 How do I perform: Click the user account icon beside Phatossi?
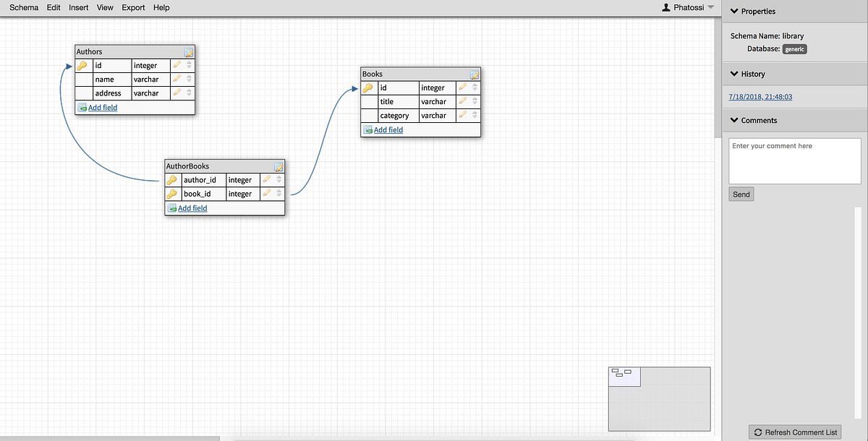click(x=665, y=7)
